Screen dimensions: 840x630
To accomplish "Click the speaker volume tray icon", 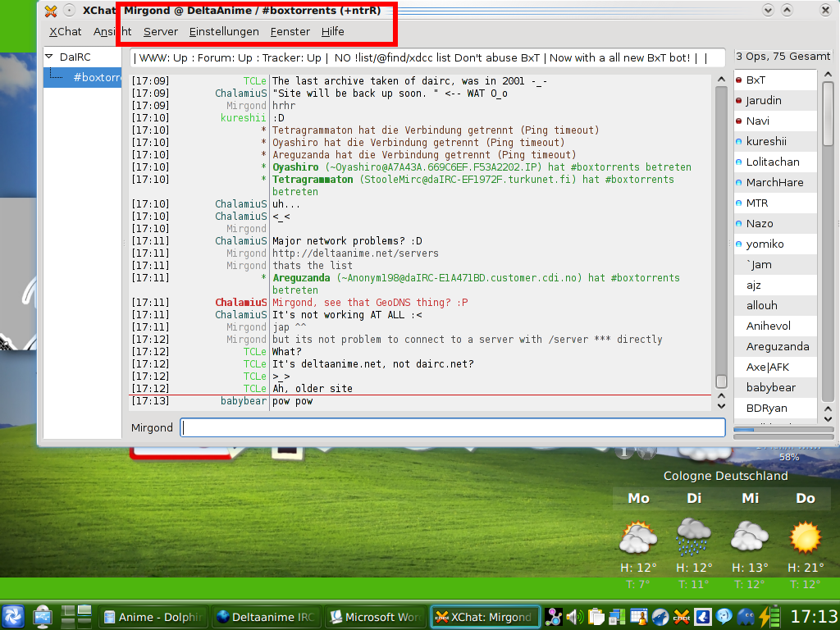I will pyautogui.click(x=574, y=617).
